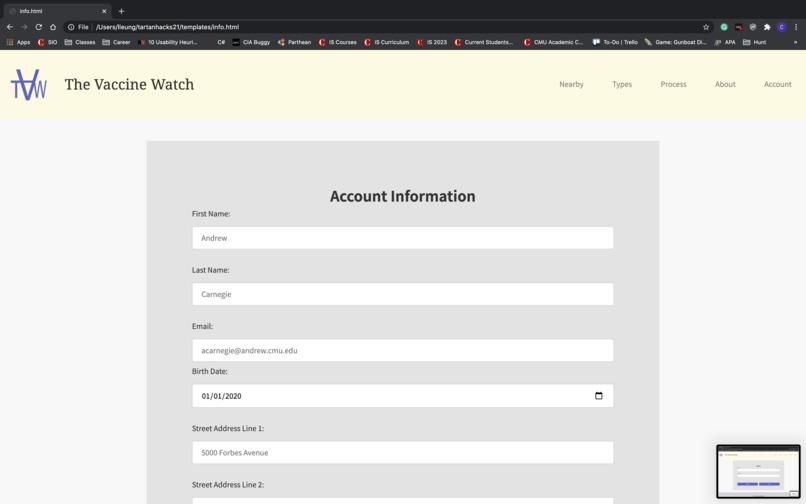
Task: Click the Street Address Line 1: label
Action: pyautogui.click(x=228, y=428)
